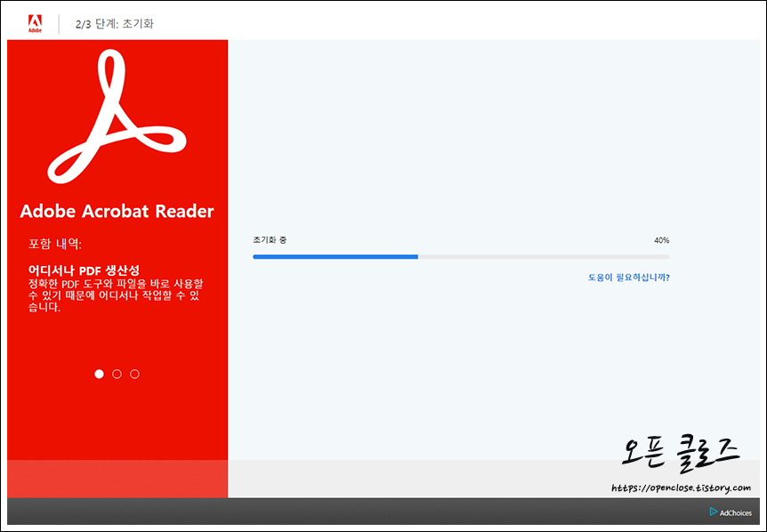The image size is (767, 532).
Task: Click the blue initialization progress bar
Action: (461, 257)
